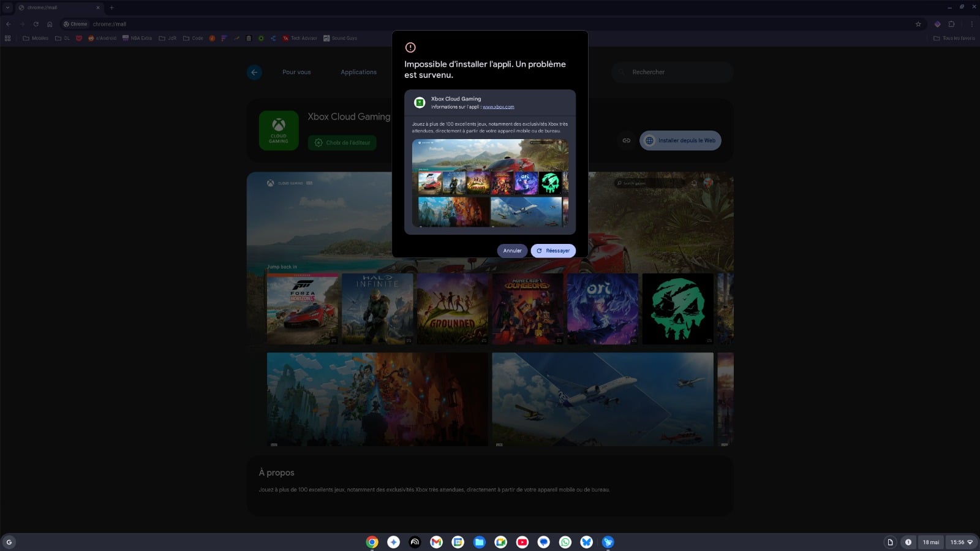Open the NBA Extra bookmark

137,38
